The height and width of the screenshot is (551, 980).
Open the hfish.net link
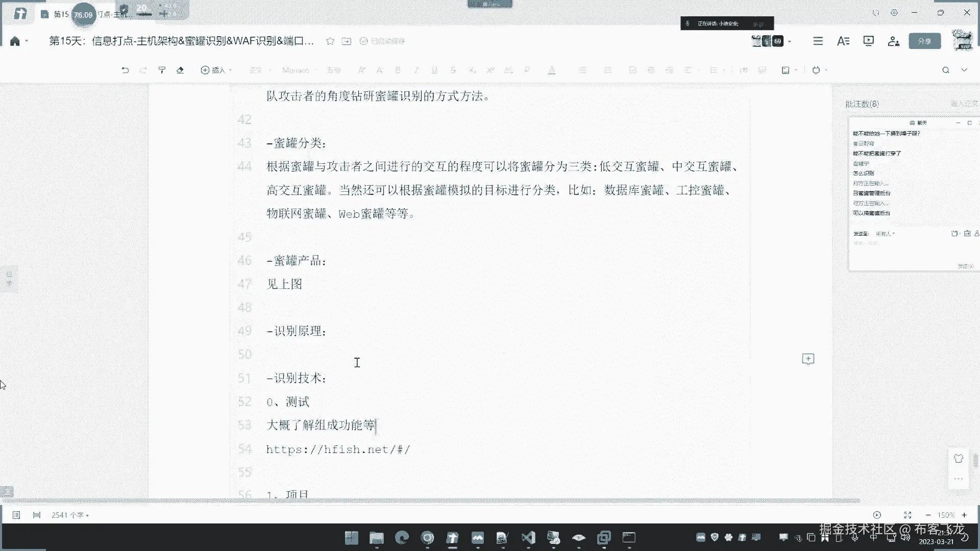(x=338, y=449)
